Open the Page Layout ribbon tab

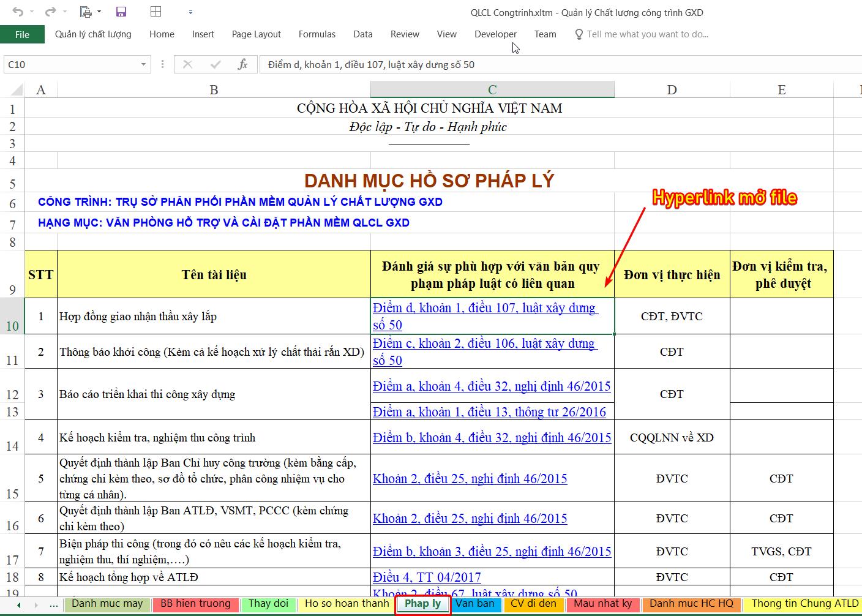coord(257,34)
